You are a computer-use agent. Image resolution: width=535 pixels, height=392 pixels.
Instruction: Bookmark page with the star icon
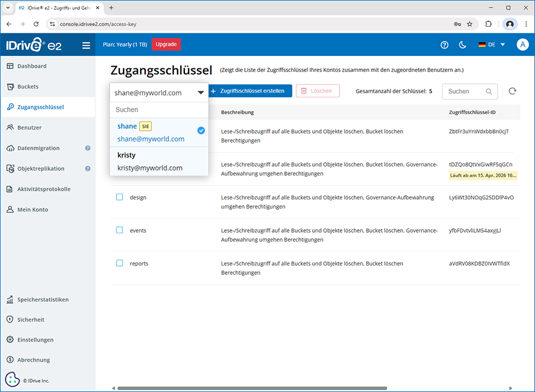(x=470, y=24)
